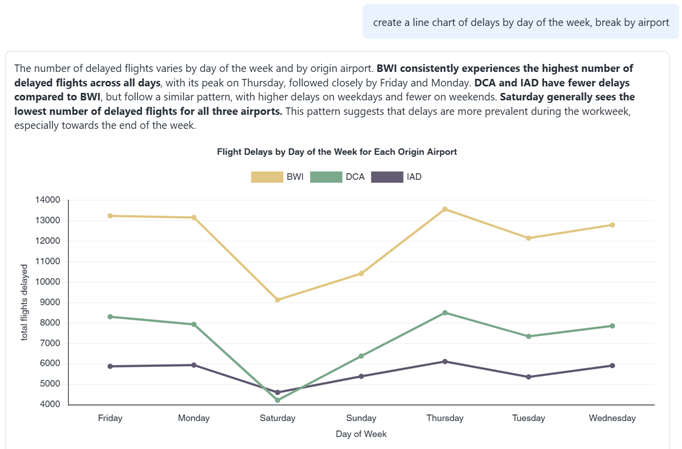Click the 'Thursday' x-axis tick label

[x=445, y=418]
